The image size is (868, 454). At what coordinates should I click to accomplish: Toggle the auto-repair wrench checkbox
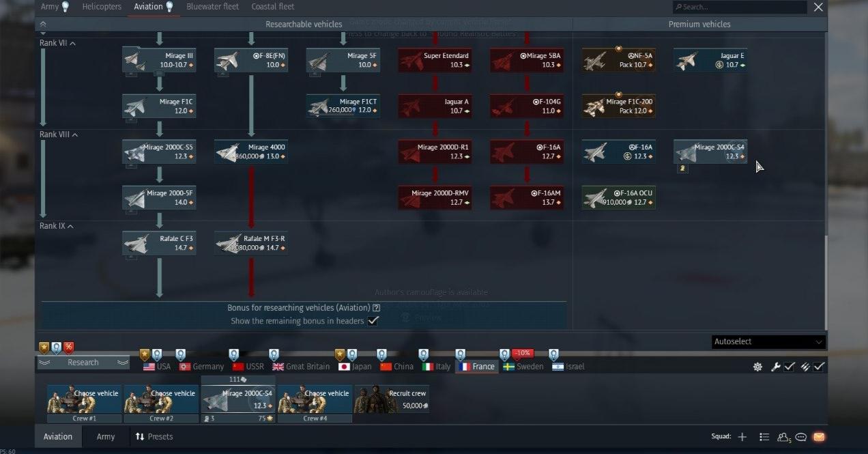point(789,367)
